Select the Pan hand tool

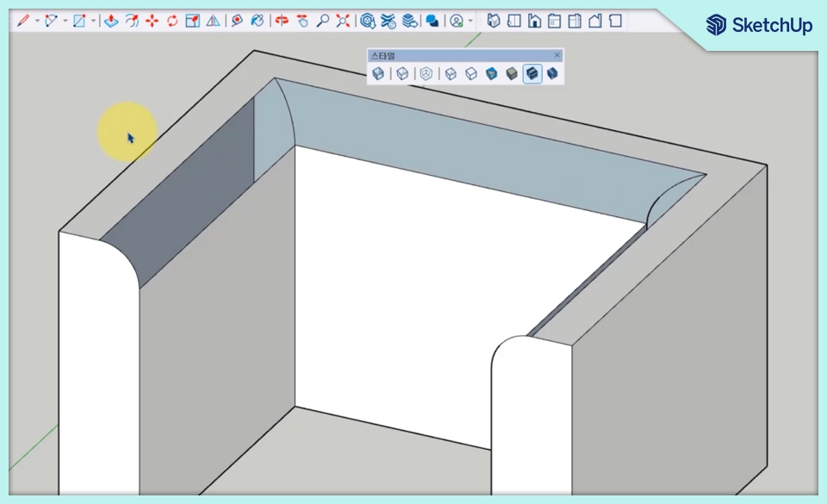click(302, 21)
